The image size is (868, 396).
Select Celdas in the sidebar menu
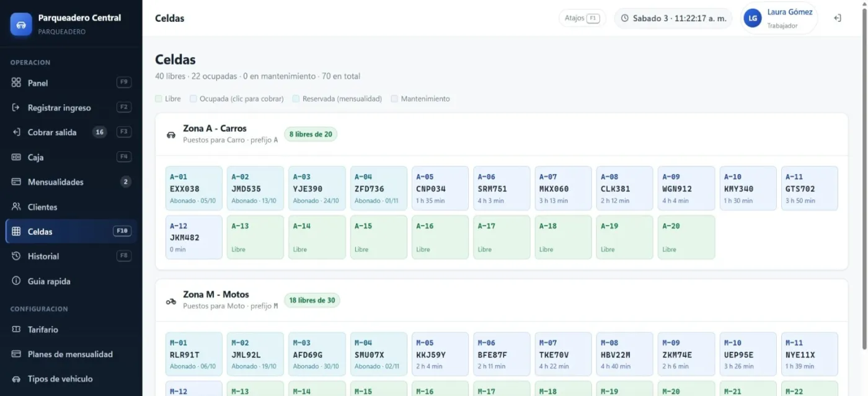[71, 232]
